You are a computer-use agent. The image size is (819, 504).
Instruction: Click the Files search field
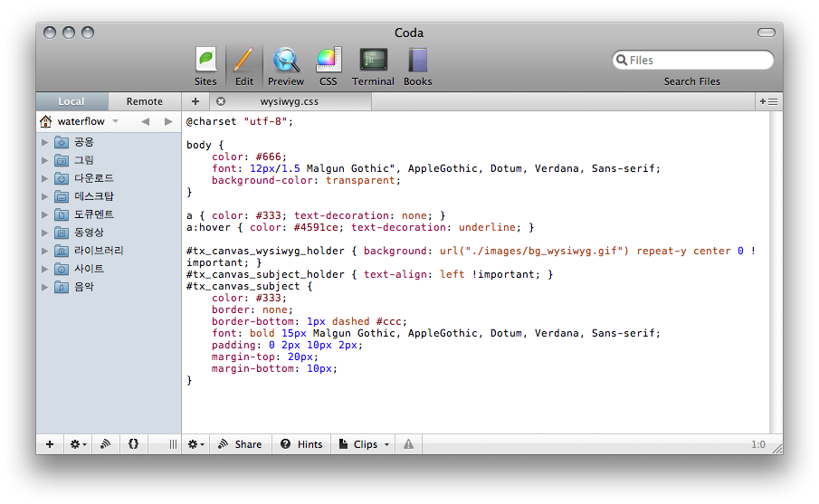coord(692,60)
